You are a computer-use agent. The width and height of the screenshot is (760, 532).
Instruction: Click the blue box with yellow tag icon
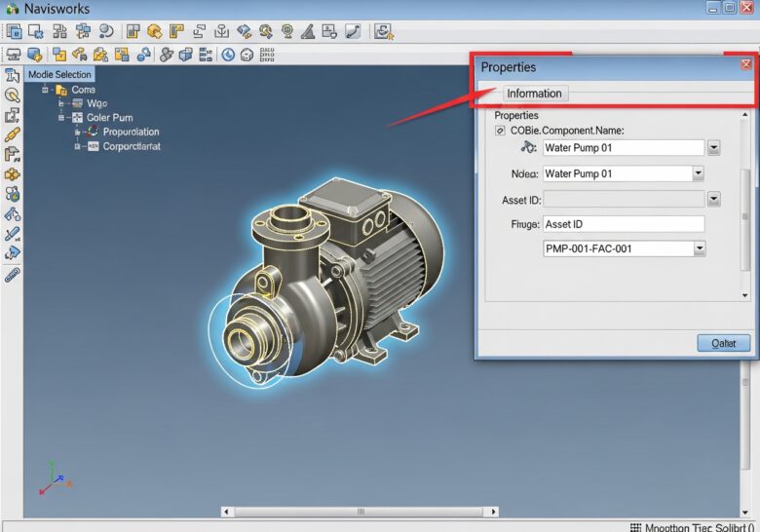[x=34, y=55]
